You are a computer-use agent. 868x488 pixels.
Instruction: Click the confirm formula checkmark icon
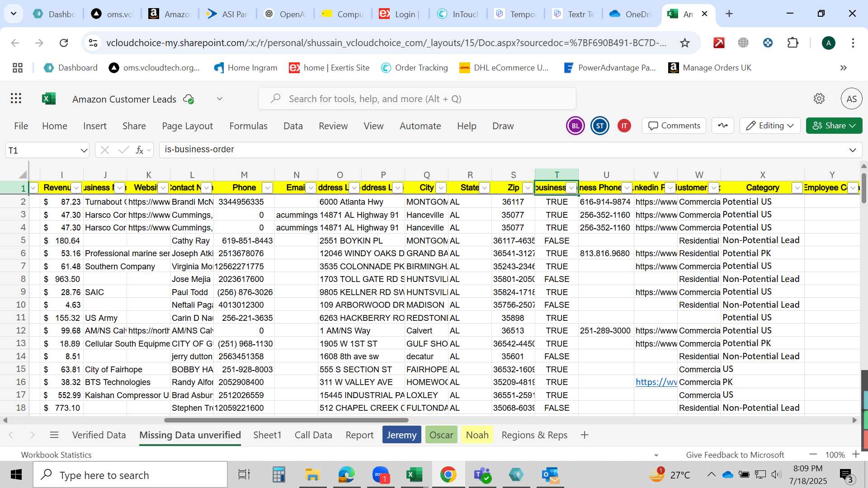[123, 150]
